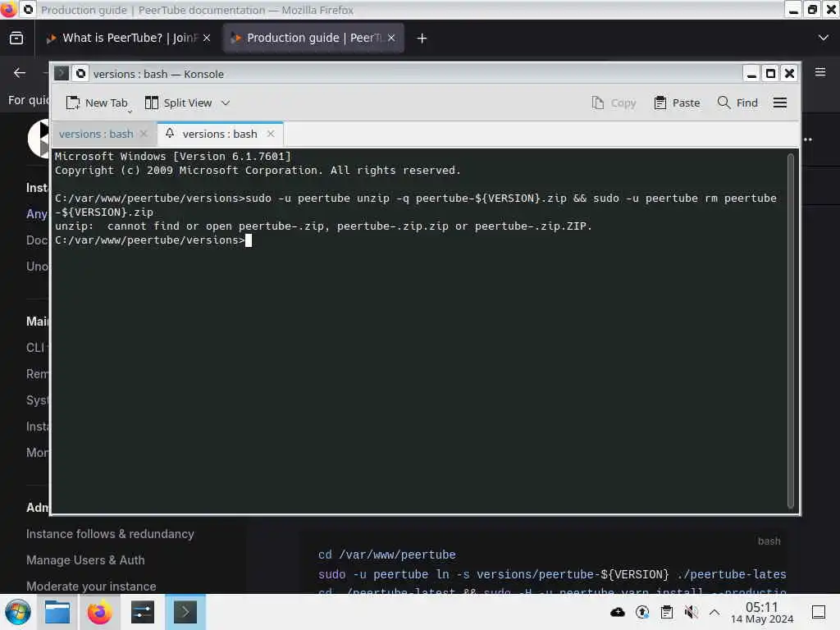Switch to Firefox from the taskbar
The image size is (840, 630).
[x=99, y=612]
